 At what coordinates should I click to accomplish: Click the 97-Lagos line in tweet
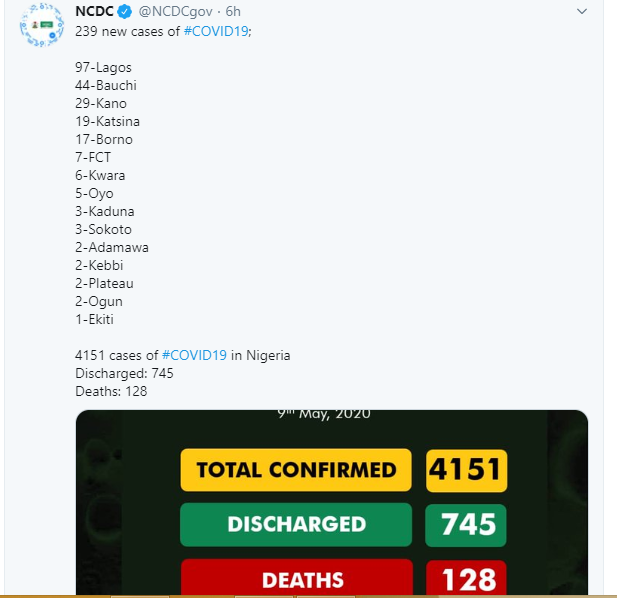pyautogui.click(x=103, y=67)
